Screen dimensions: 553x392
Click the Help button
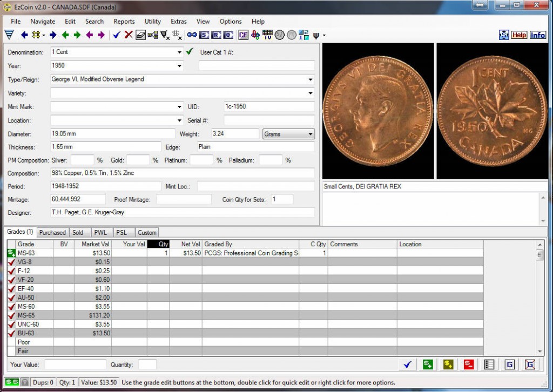519,35
